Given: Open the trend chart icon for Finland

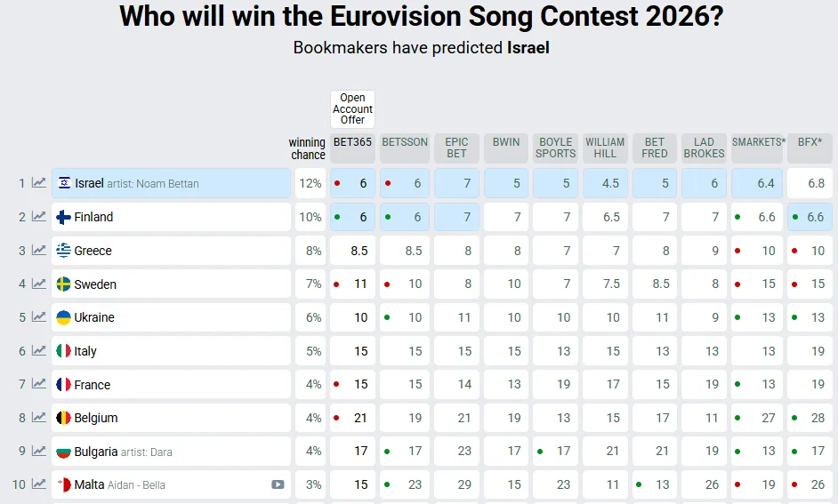Looking at the screenshot, I should pos(38,217).
